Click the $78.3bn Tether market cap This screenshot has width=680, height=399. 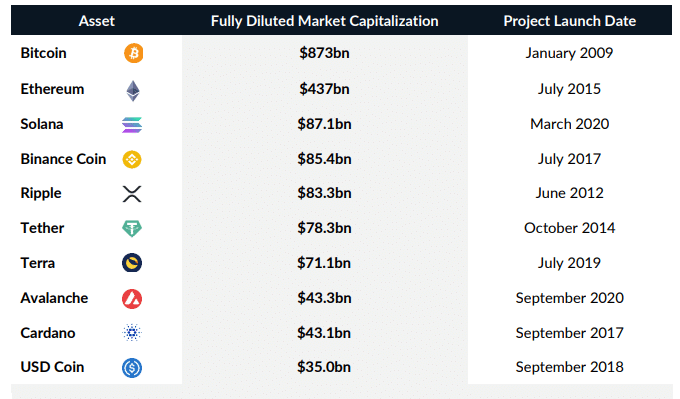(x=324, y=228)
